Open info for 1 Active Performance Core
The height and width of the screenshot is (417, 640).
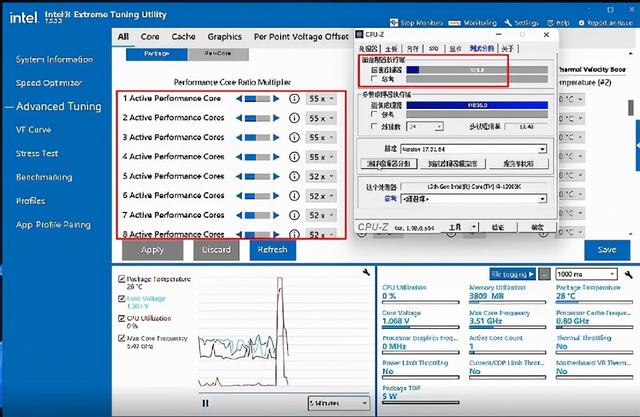294,99
